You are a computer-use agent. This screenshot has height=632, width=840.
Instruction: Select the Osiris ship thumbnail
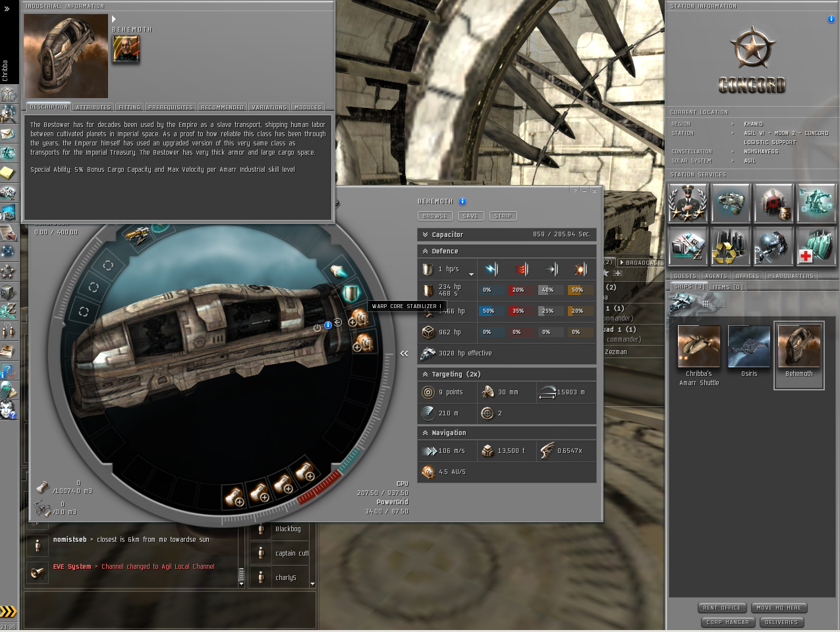[749, 346]
